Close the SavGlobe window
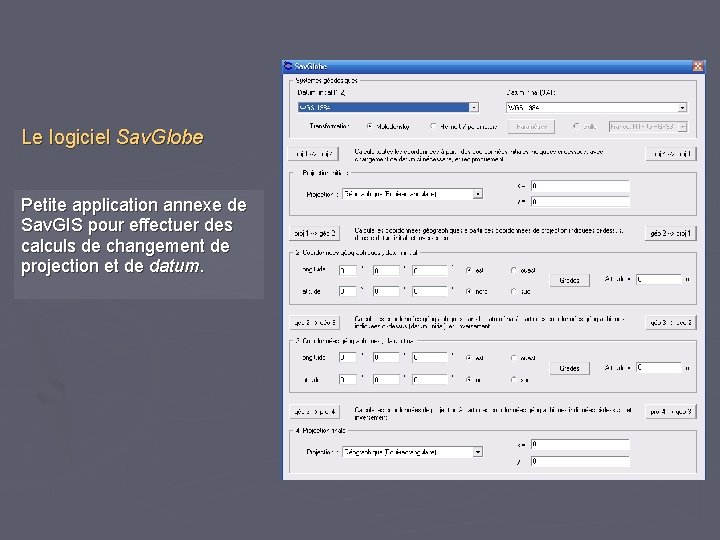The image size is (720, 540). [698, 66]
